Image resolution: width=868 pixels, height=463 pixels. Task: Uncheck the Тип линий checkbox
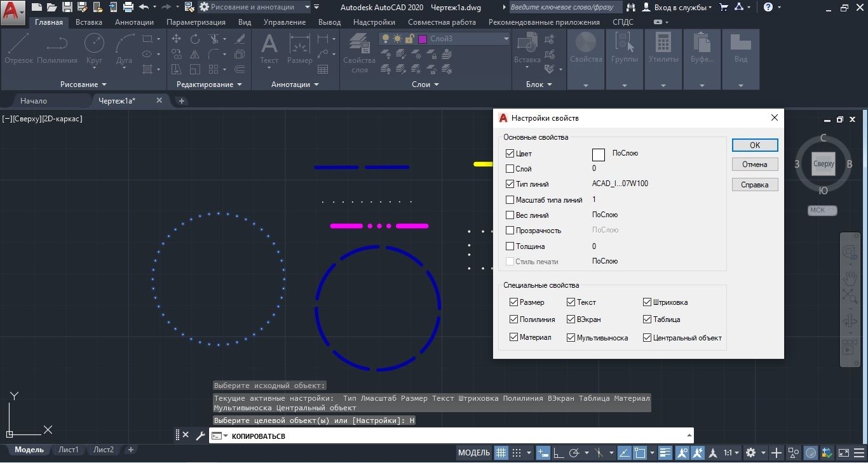coord(510,184)
